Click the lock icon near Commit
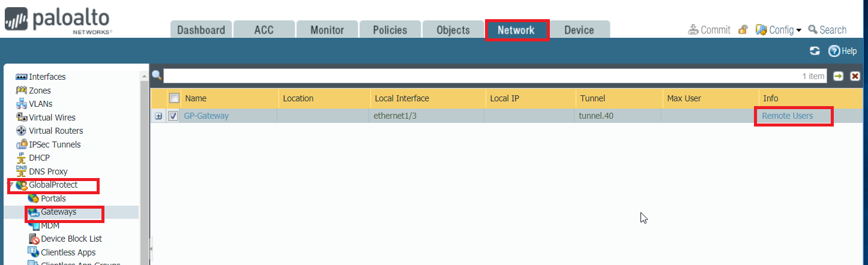868x265 pixels. pyautogui.click(x=743, y=29)
